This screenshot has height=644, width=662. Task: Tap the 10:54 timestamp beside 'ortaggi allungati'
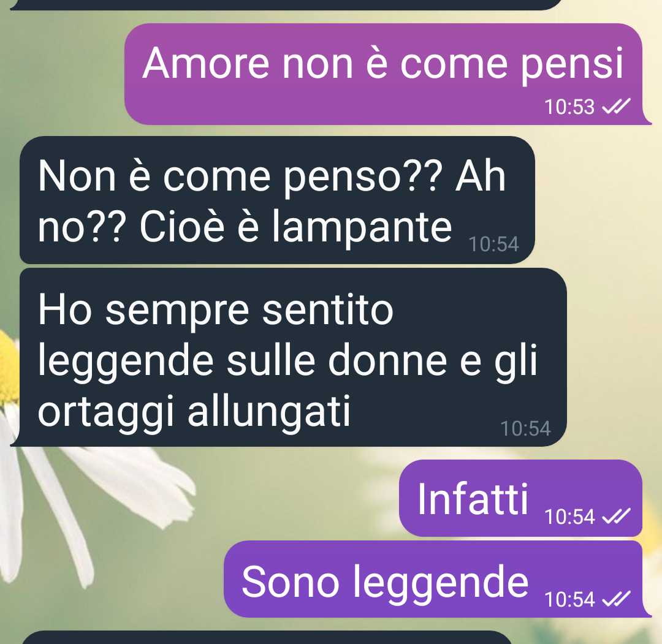click(525, 428)
